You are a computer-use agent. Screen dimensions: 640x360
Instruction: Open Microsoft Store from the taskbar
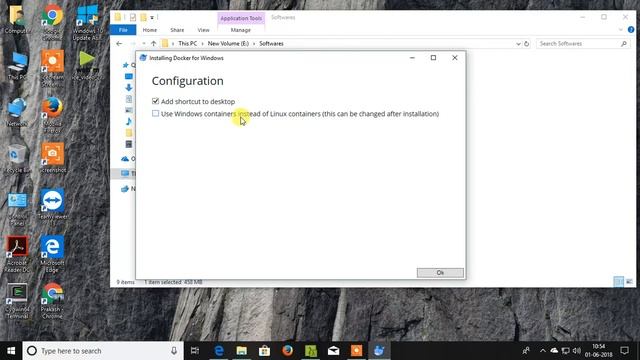[x=264, y=351]
